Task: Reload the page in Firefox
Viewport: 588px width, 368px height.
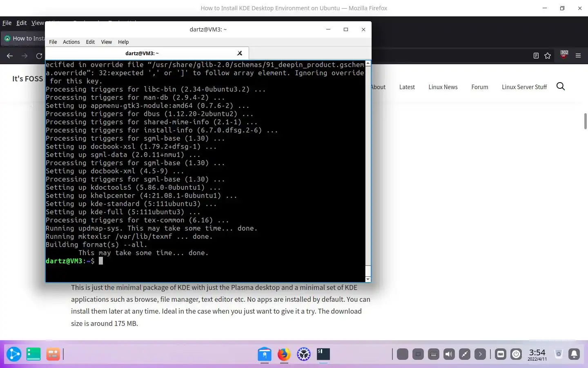Action: (39, 56)
